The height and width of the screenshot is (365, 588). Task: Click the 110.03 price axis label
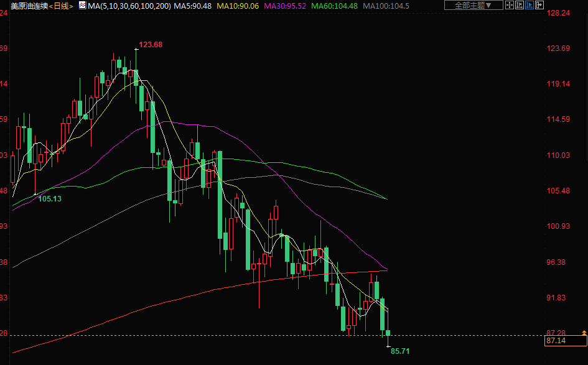(x=558, y=155)
